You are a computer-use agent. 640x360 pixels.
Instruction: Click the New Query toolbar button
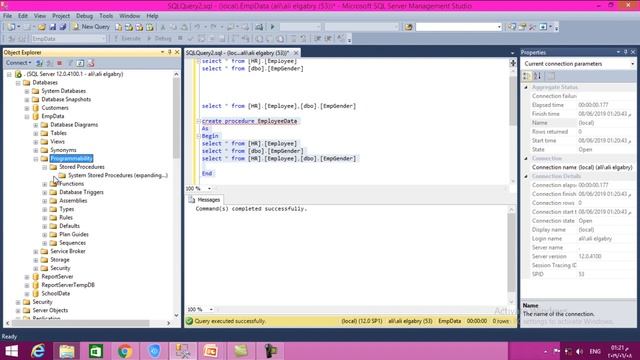coord(91,27)
